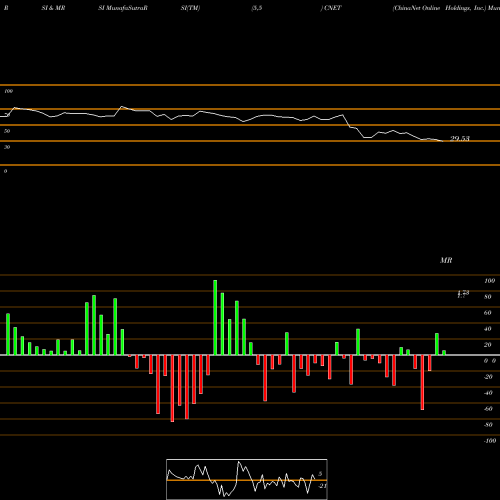
Task: Click the 'SI & MR' header text
Action: 53,8
